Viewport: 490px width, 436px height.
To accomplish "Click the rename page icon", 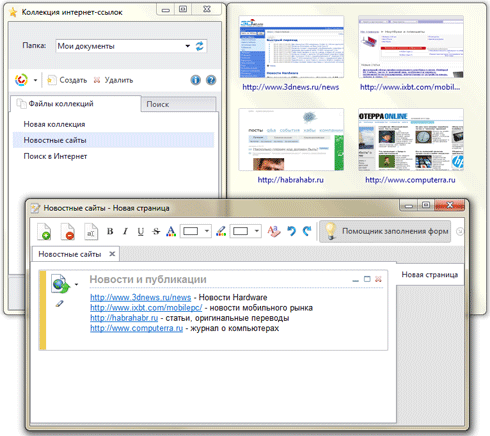I will click(91, 231).
